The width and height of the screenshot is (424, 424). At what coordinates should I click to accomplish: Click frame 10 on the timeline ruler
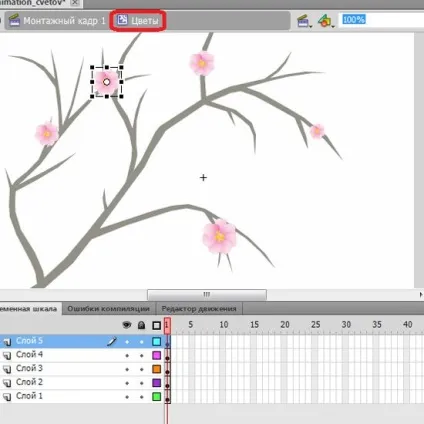click(223, 325)
